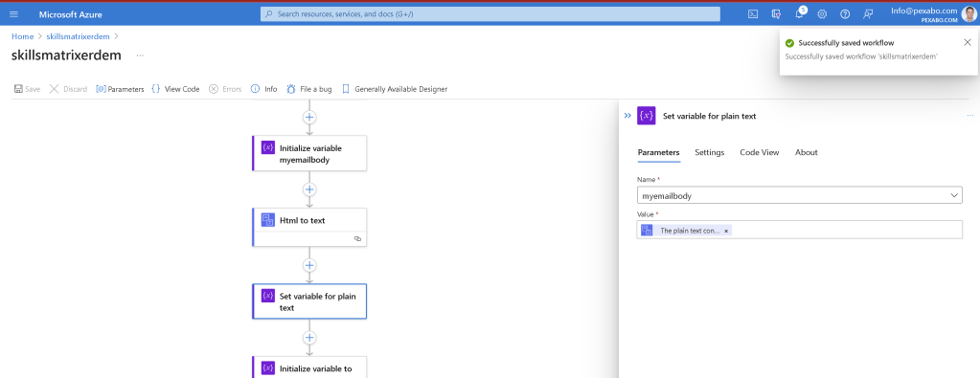Select the Initialize variable myemailbody action card
The height and width of the screenshot is (378, 980).
pyautogui.click(x=309, y=153)
